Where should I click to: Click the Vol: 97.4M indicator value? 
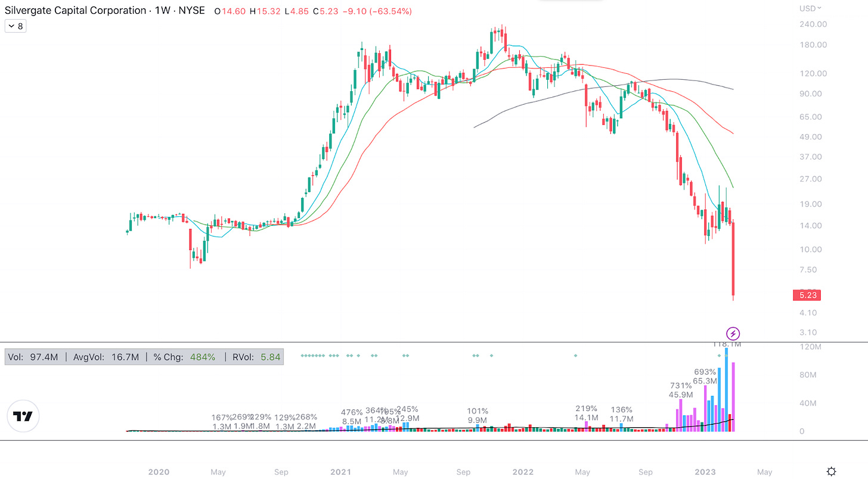tap(33, 357)
